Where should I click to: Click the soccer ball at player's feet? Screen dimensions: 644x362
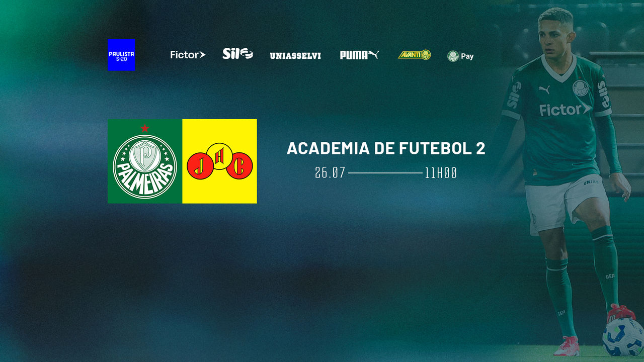(x=623, y=336)
